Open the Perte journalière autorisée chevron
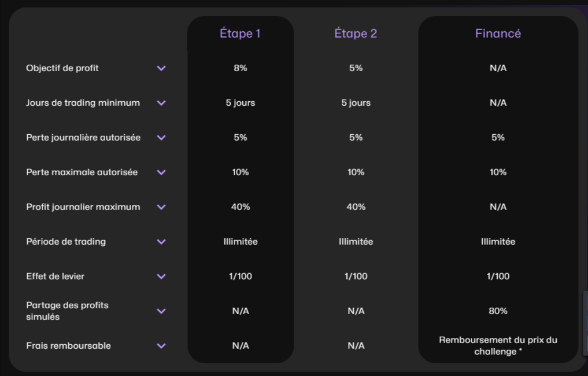The width and height of the screenshot is (588, 376). coord(161,137)
